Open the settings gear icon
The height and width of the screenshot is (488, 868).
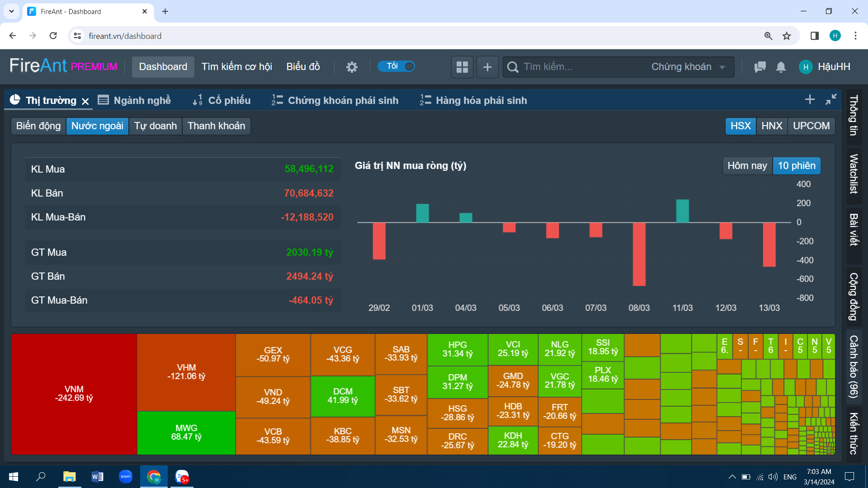[x=352, y=67]
